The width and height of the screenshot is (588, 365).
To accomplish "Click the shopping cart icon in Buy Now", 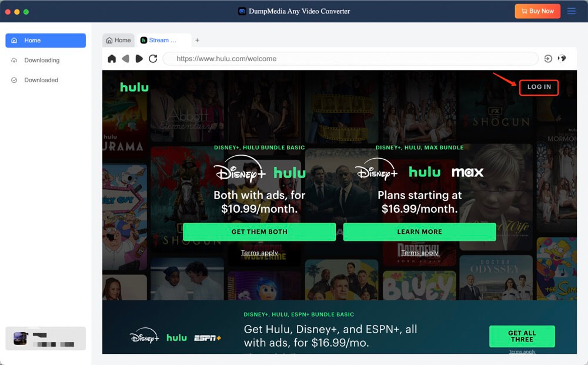I will tap(524, 11).
